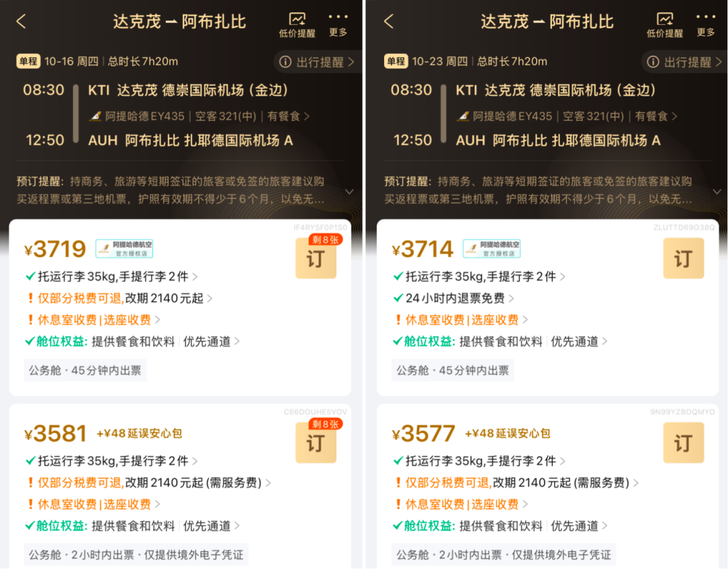Go back using right screen's back arrow
This screenshot has height=569, width=728.
tap(389, 22)
